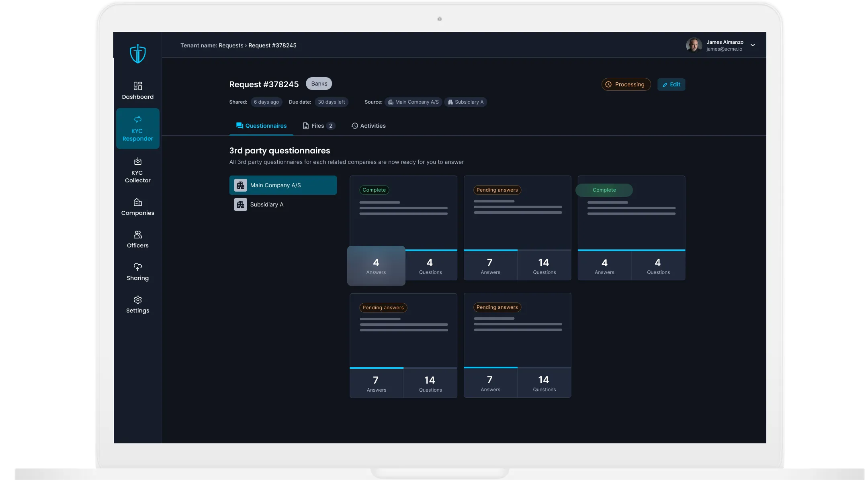Click the Edit button

671,84
